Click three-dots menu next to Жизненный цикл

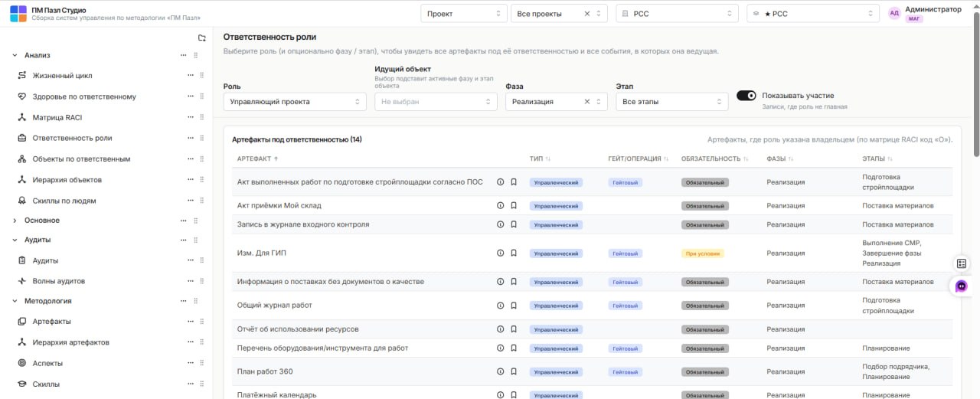(191, 76)
